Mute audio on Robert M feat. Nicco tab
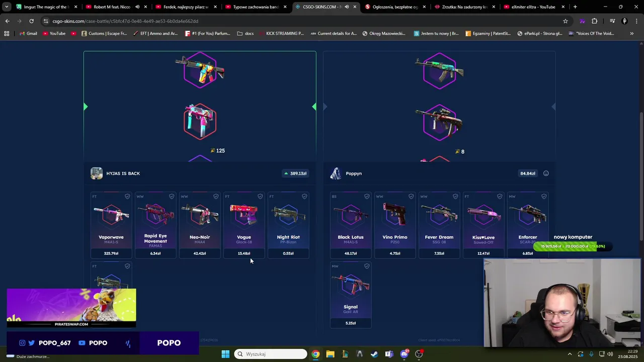 (x=137, y=7)
